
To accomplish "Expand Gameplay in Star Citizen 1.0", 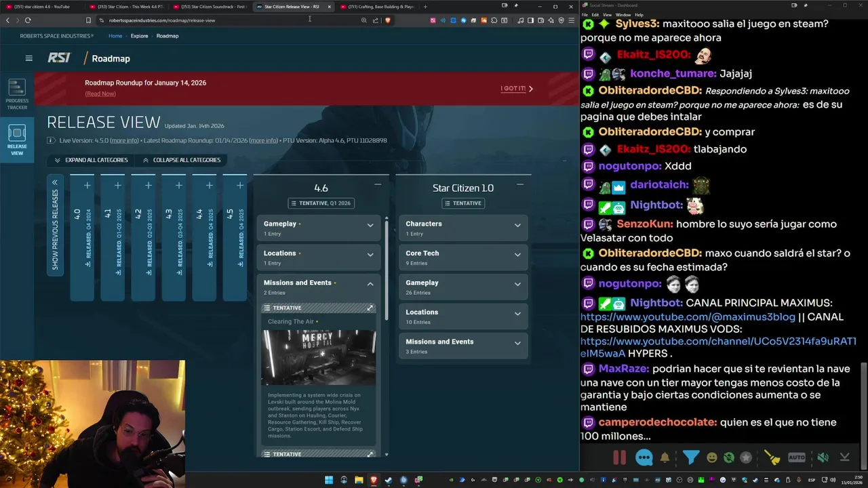I will pyautogui.click(x=463, y=287).
